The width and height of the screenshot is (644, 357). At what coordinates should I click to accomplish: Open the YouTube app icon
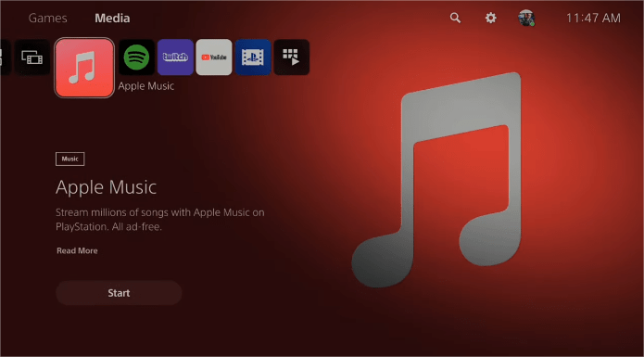[x=214, y=57]
